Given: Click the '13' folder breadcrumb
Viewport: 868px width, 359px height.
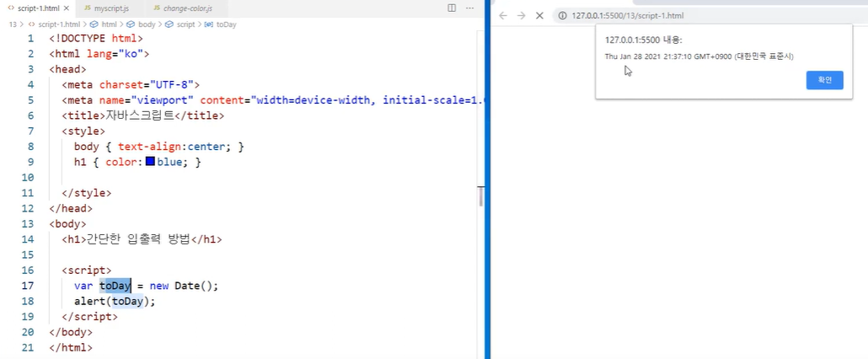Looking at the screenshot, I should [x=13, y=24].
